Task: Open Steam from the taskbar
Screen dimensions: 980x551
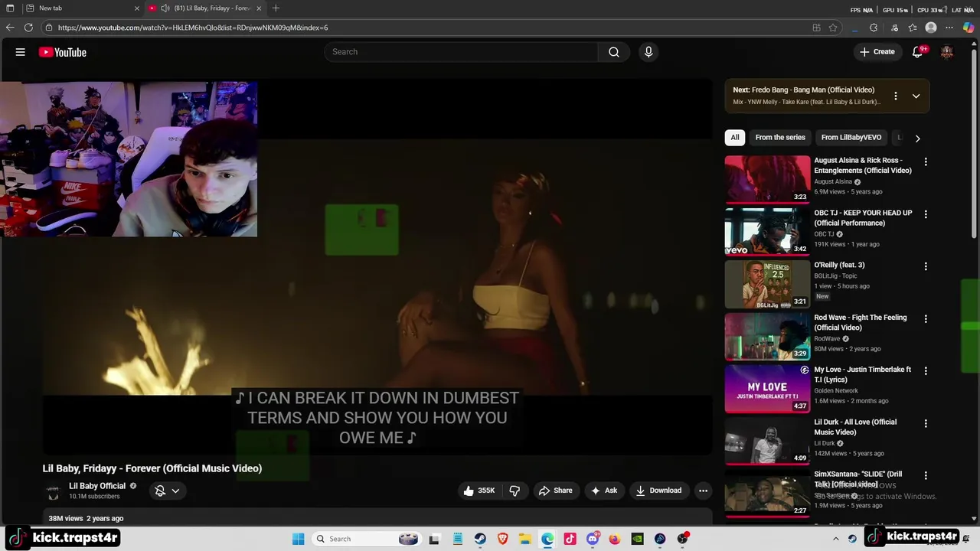Action: 480,539
